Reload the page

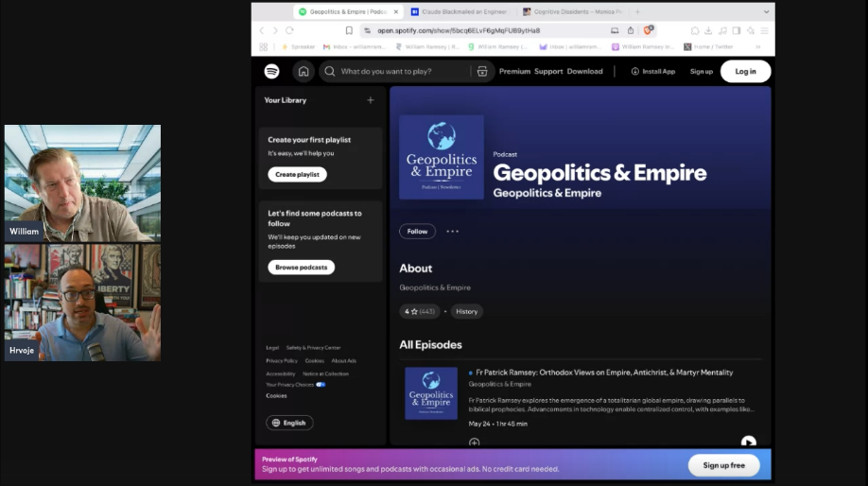click(x=289, y=30)
